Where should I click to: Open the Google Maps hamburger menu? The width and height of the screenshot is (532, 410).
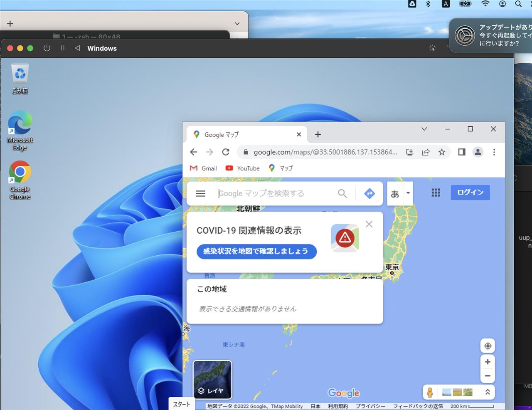coord(201,193)
